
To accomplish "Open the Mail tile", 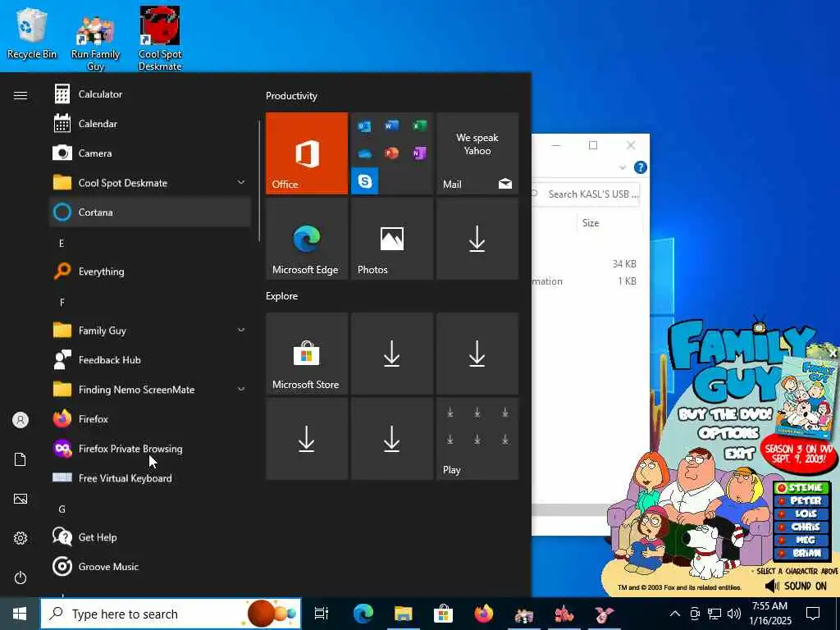I will click(477, 153).
